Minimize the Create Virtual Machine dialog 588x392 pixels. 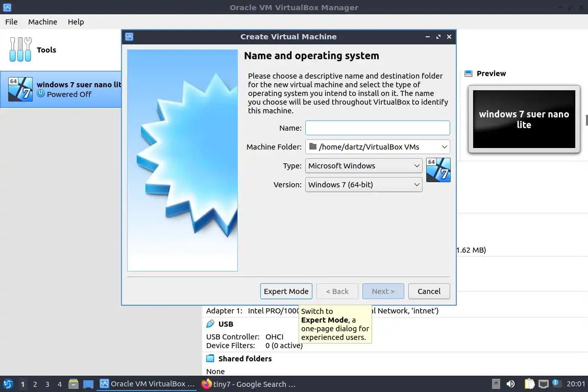pos(428,37)
